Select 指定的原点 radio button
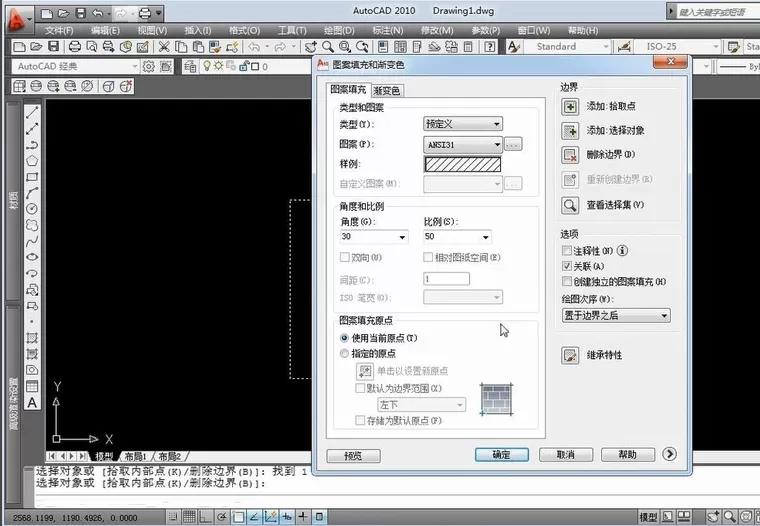This screenshot has width=760, height=526. click(x=344, y=353)
